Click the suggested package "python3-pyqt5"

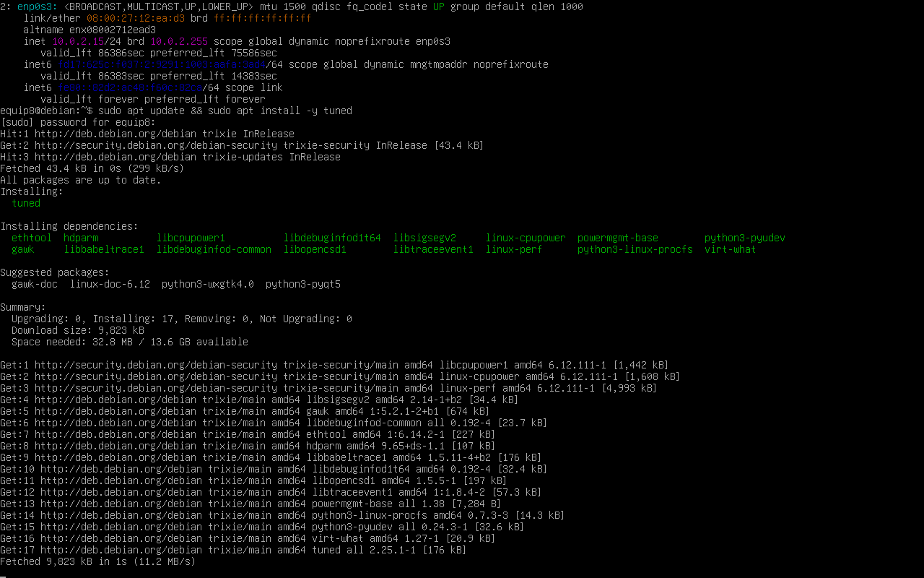(303, 284)
